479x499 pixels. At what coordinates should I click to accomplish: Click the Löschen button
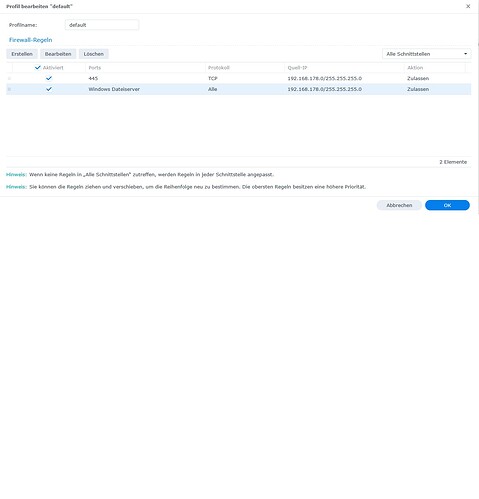(94, 54)
